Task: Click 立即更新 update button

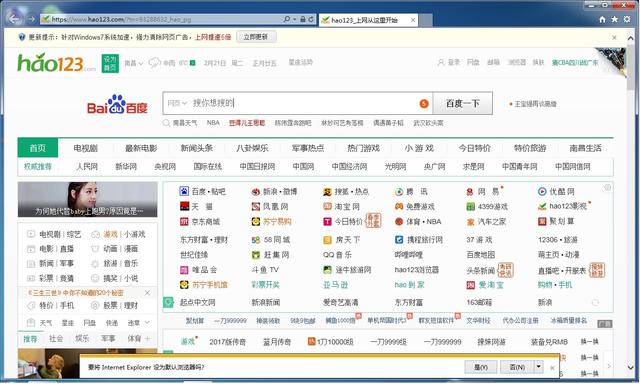Action: click(x=256, y=37)
